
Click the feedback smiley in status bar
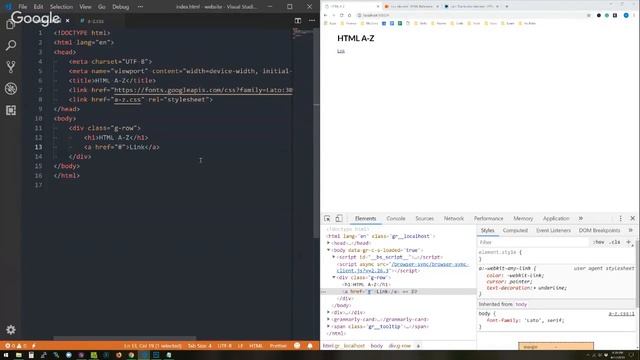tap(297, 346)
